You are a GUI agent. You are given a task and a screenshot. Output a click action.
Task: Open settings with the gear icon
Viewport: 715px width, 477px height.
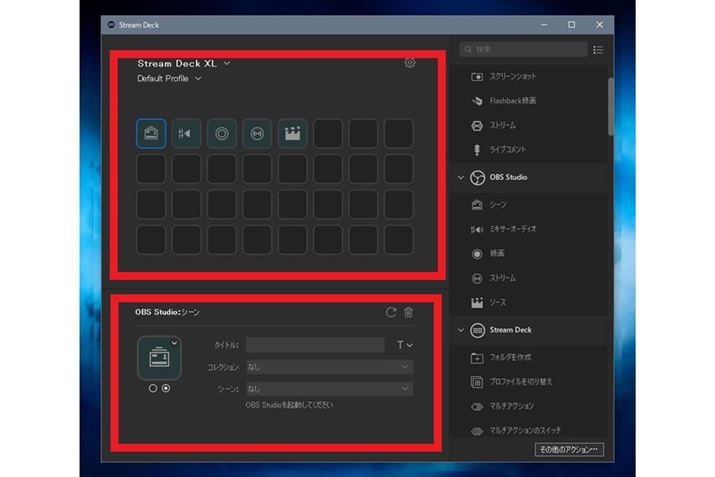click(410, 63)
